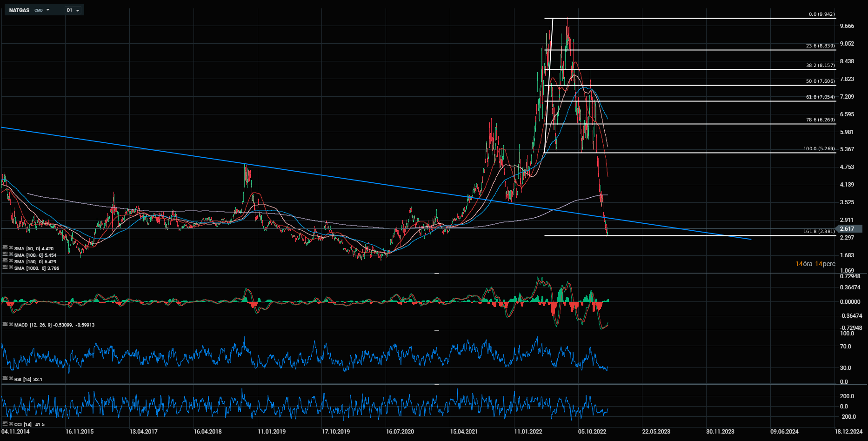Remove the SMA 150 indicator
Screen dimensions: 868x441
click(x=11, y=261)
